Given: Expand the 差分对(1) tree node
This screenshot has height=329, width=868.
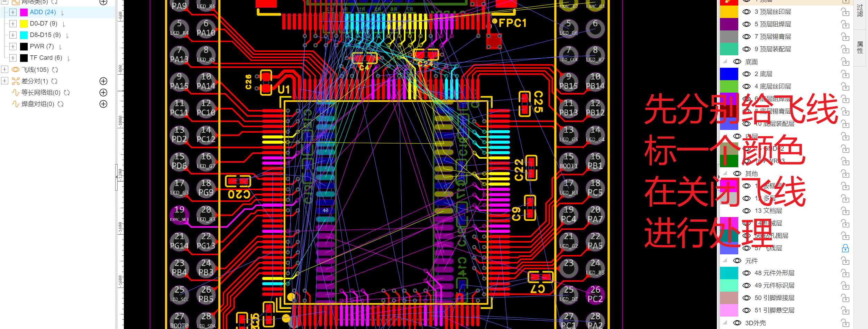Looking at the screenshot, I should 4,81.
